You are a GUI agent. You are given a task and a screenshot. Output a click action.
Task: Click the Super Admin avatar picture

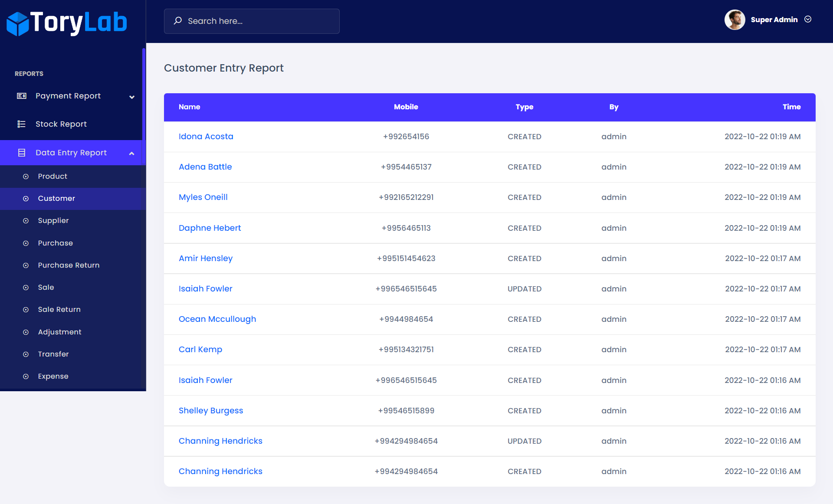click(x=735, y=20)
